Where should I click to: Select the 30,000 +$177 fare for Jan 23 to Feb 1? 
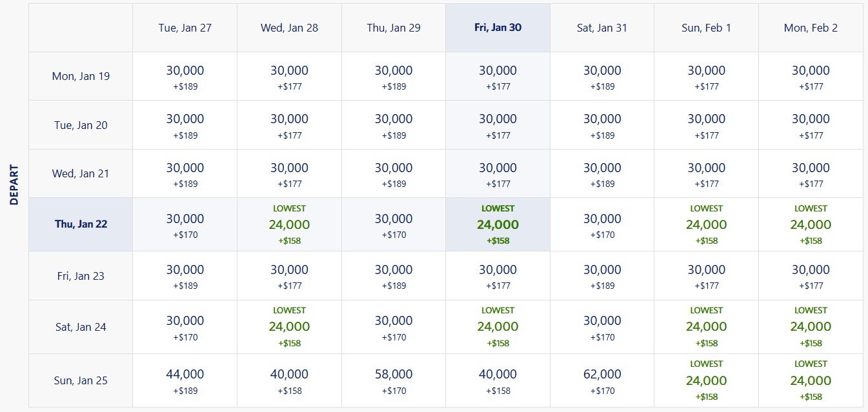click(706, 275)
